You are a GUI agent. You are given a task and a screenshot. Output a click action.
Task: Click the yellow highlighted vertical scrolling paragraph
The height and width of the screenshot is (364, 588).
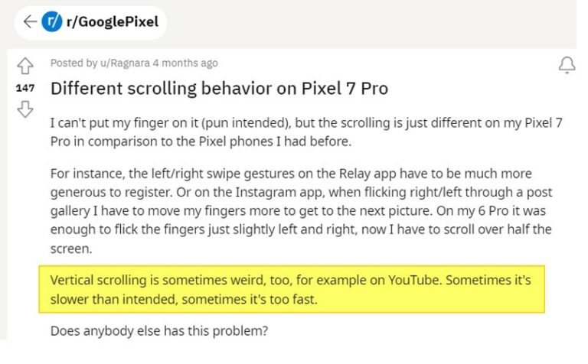(x=292, y=289)
